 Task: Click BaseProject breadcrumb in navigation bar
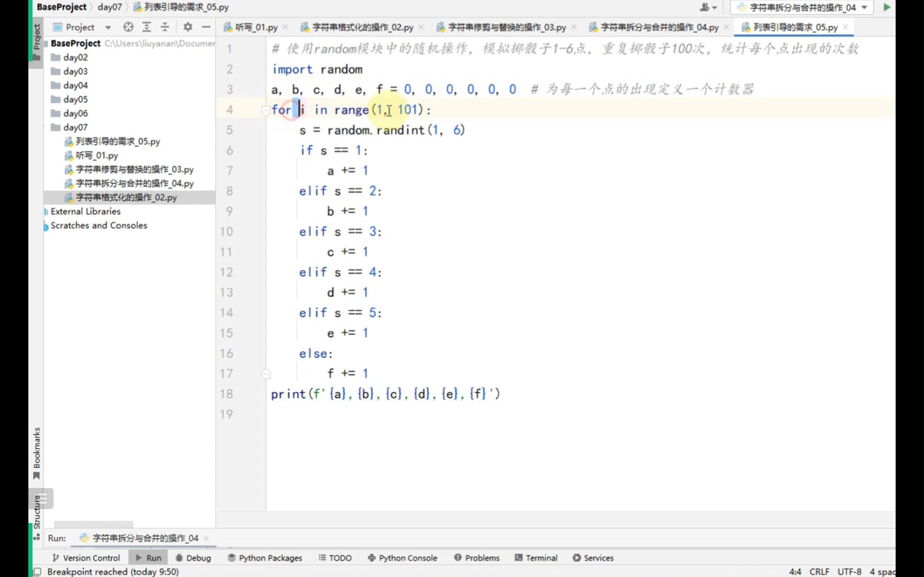coord(61,7)
